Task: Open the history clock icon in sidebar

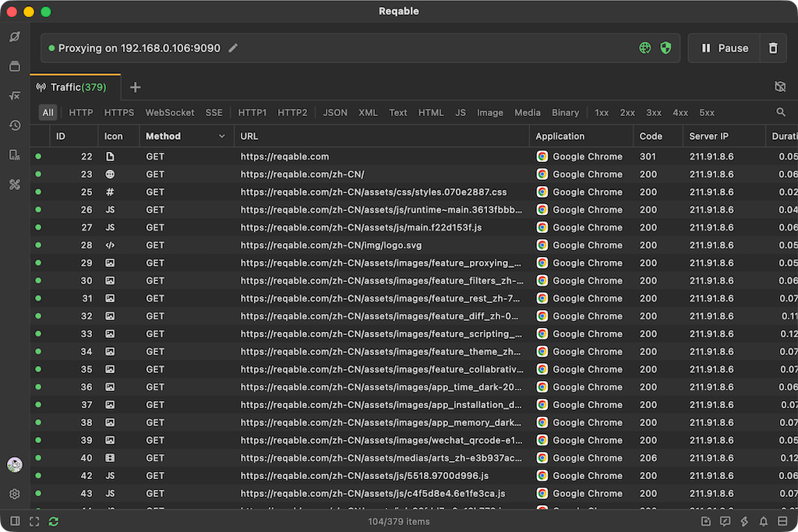Action: tap(15, 125)
